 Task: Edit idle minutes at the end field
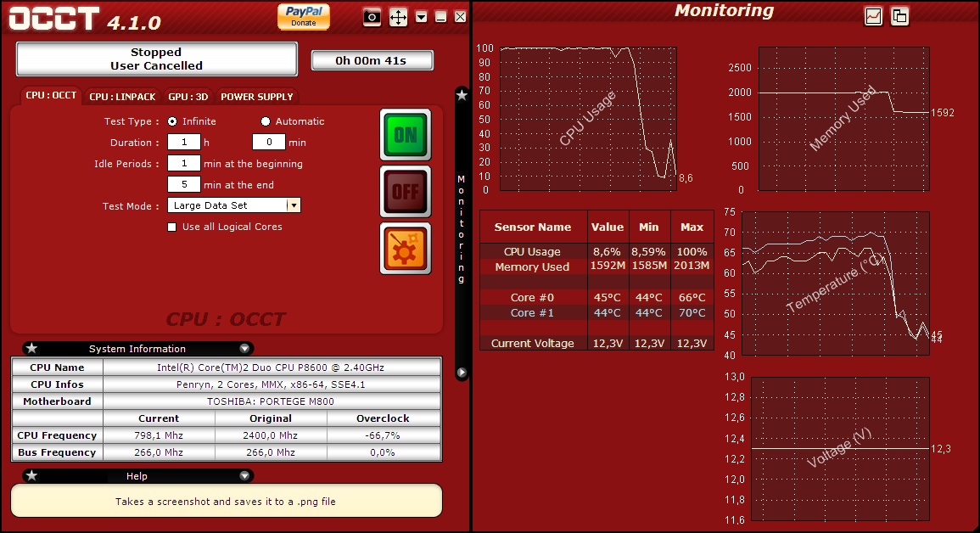[184, 185]
